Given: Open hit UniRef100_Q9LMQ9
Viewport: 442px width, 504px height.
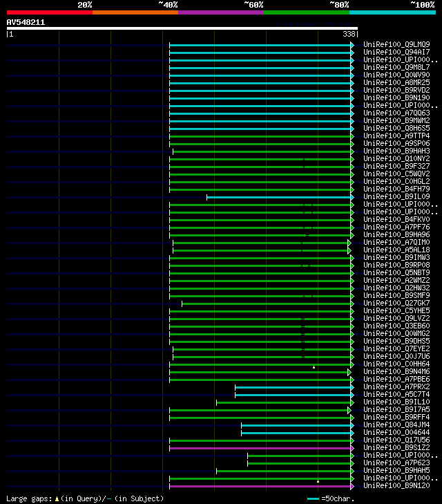Looking at the screenshot, I should tap(396, 44).
